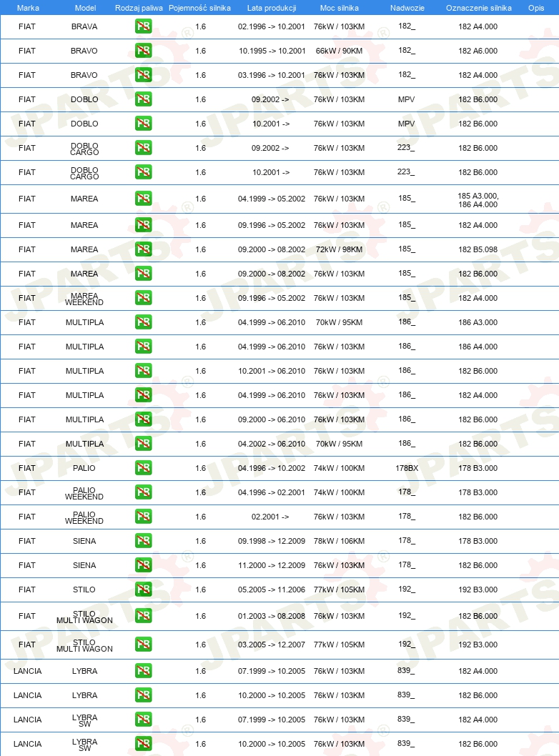This screenshot has width=559, height=756.
Task: Click the 178BX body cell
Action: coord(407,468)
